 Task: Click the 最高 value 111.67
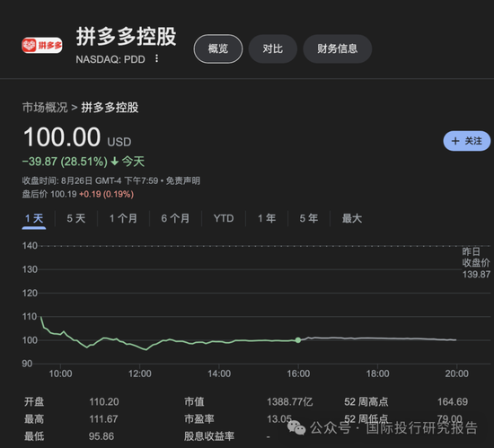point(103,419)
